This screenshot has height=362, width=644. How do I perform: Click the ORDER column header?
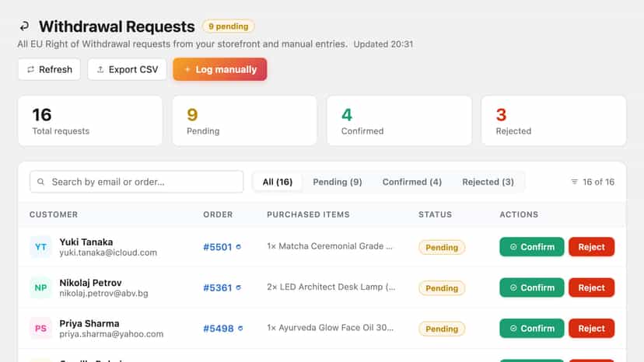(218, 214)
